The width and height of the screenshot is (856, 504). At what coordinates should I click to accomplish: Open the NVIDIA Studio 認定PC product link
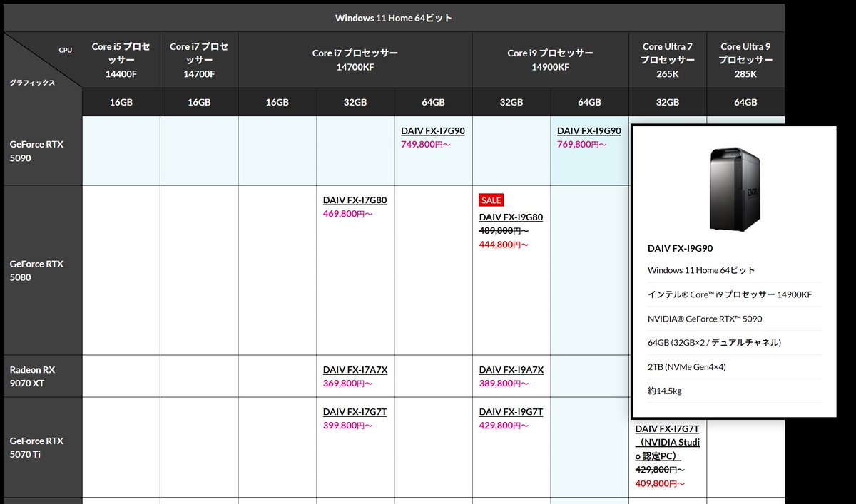[668, 443]
